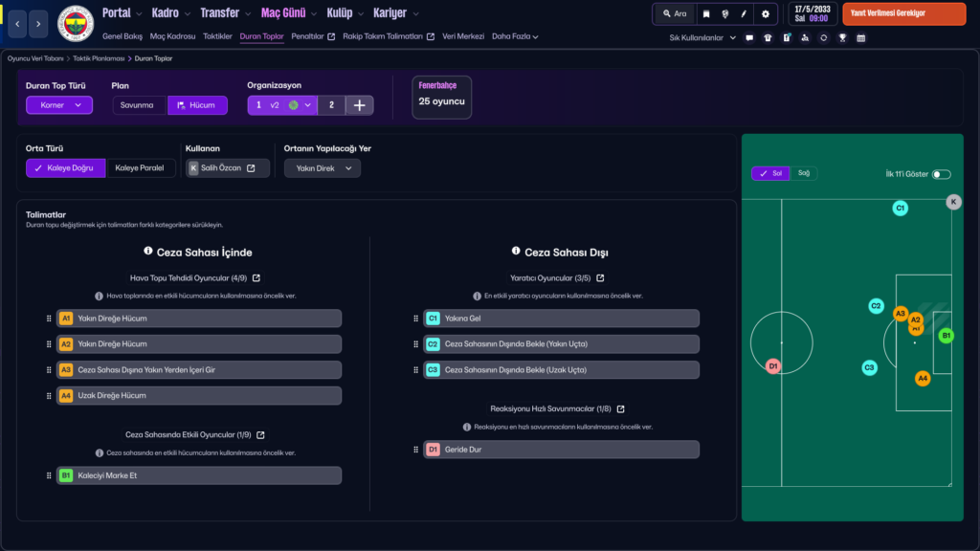Open the Duran Top Türü Korner dropdown

58,103
